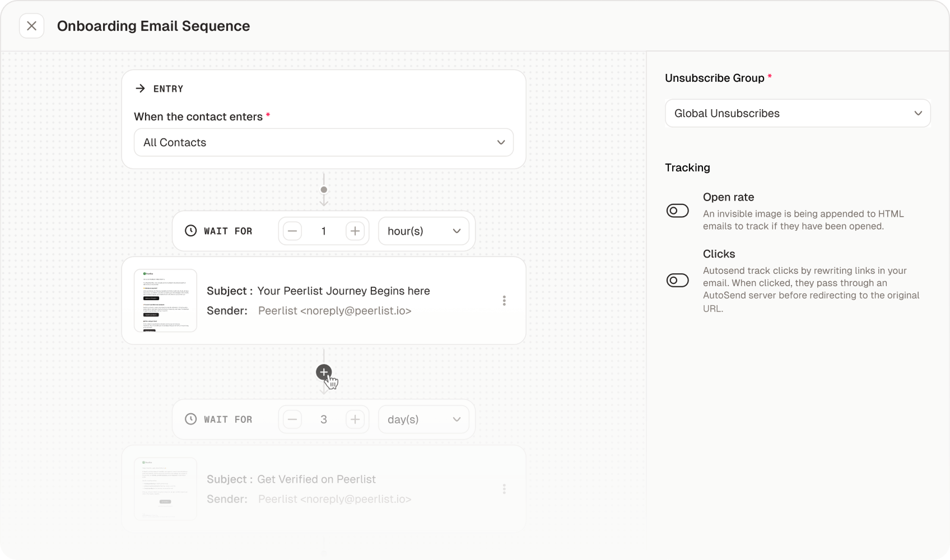Increase the 3 day(s) wait with plus

point(355,419)
